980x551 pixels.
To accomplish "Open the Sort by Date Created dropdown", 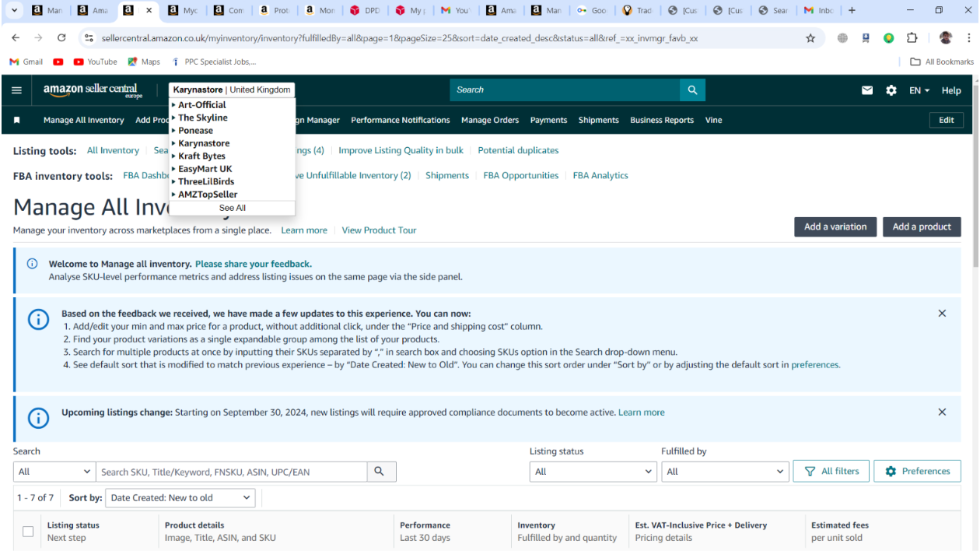I will 180,498.
